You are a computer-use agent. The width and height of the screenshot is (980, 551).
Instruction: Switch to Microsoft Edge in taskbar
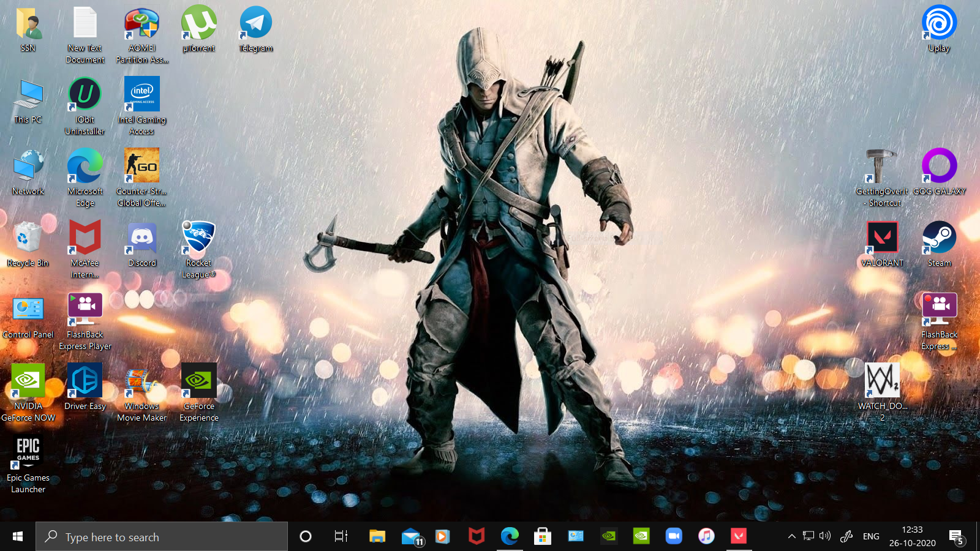[510, 536]
